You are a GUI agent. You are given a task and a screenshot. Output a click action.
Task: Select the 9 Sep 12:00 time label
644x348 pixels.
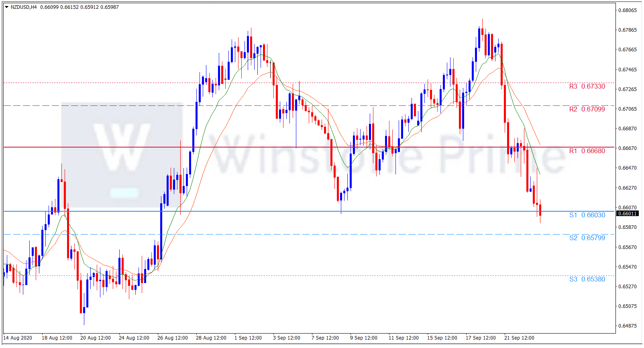tap(363, 338)
